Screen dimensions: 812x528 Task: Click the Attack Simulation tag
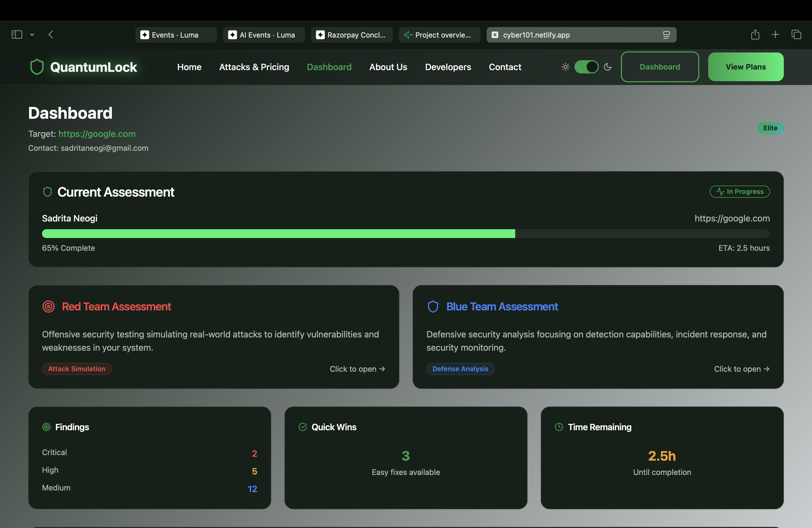point(77,369)
